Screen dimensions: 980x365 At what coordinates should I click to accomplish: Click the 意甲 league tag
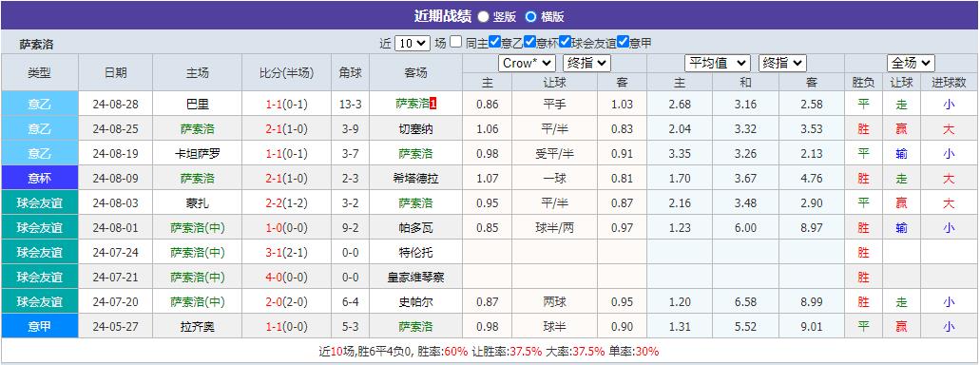tap(39, 326)
